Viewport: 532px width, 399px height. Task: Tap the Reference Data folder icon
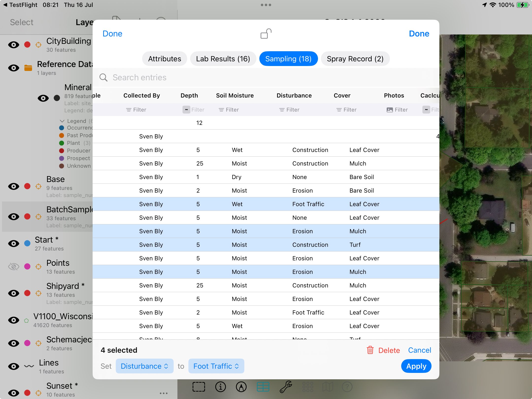(x=28, y=68)
